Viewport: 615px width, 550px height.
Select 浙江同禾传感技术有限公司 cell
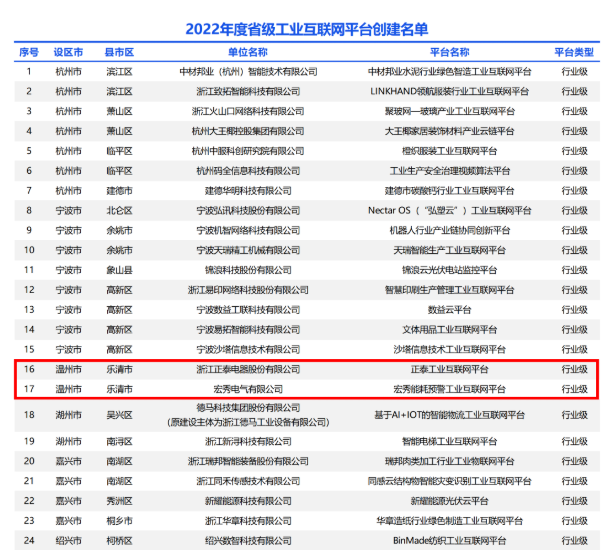pyautogui.click(x=248, y=481)
